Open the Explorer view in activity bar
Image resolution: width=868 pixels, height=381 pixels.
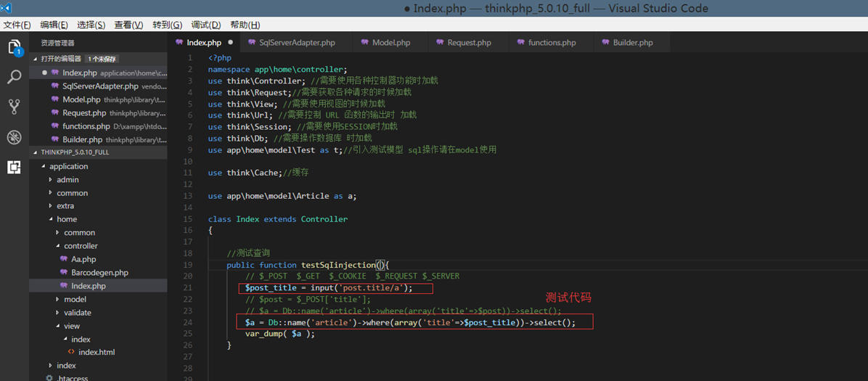pyautogui.click(x=15, y=48)
